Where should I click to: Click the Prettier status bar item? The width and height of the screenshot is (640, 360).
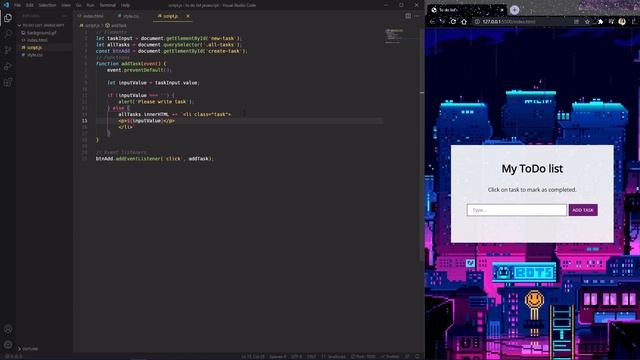click(x=390, y=356)
